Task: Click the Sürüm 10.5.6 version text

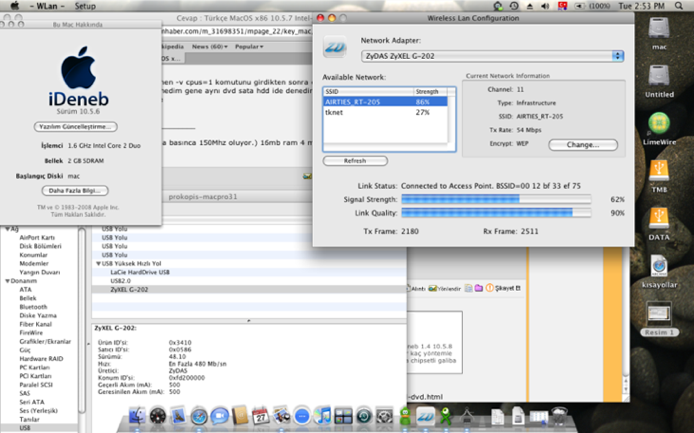Action: pos(78,112)
